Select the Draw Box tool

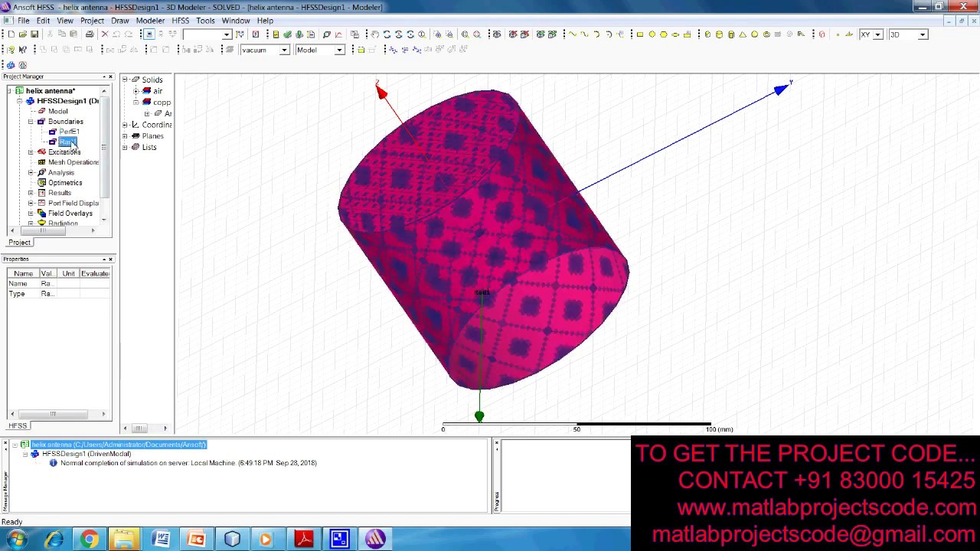pos(707,34)
